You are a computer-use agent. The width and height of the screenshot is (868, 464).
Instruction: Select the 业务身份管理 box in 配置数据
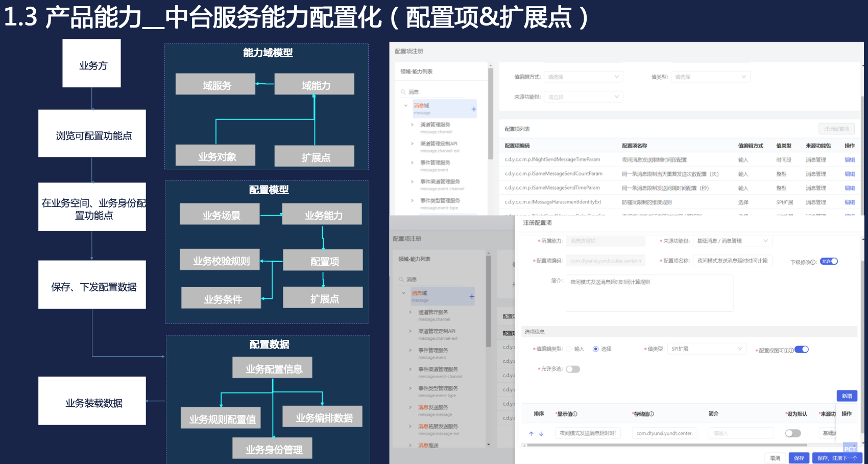click(272, 448)
